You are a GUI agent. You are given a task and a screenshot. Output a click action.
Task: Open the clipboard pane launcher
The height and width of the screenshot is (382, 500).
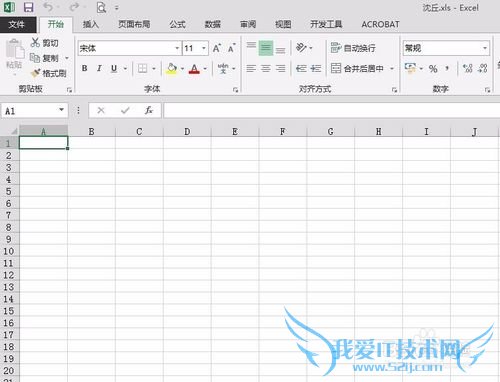[69, 89]
